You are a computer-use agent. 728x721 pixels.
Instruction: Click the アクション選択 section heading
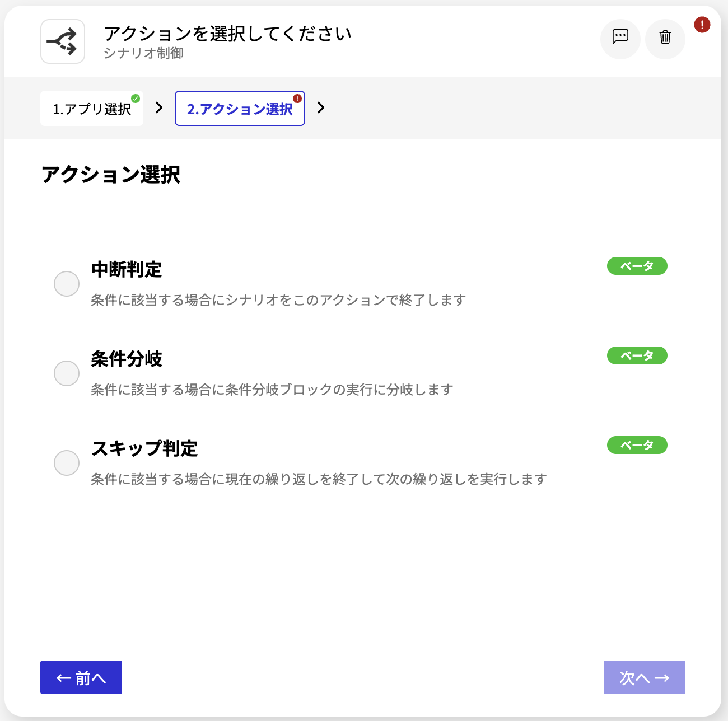coord(111,175)
